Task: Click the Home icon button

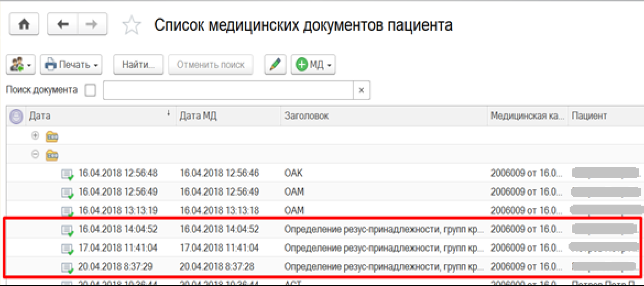Action: click(x=24, y=25)
